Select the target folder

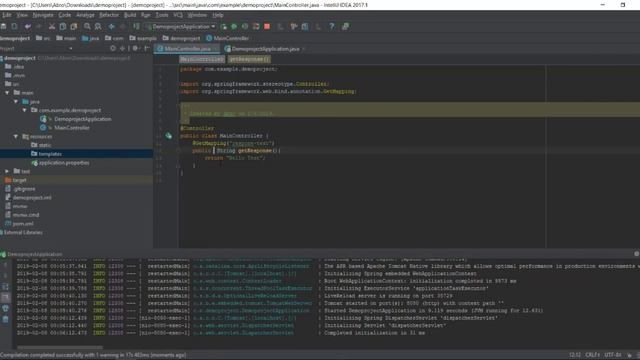[x=16, y=180]
